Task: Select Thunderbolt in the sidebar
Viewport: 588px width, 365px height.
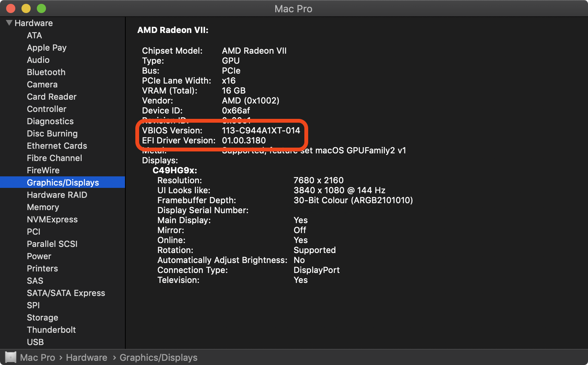Action: [51, 330]
